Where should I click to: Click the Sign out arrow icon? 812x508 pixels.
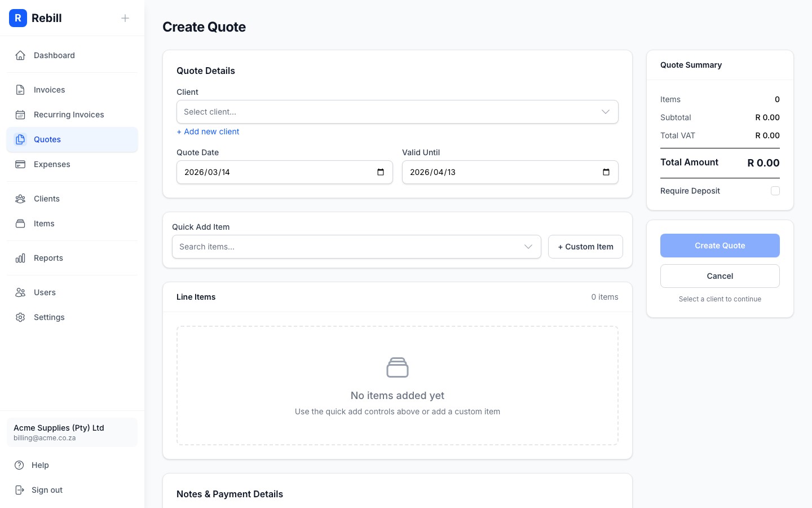[x=20, y=490]
